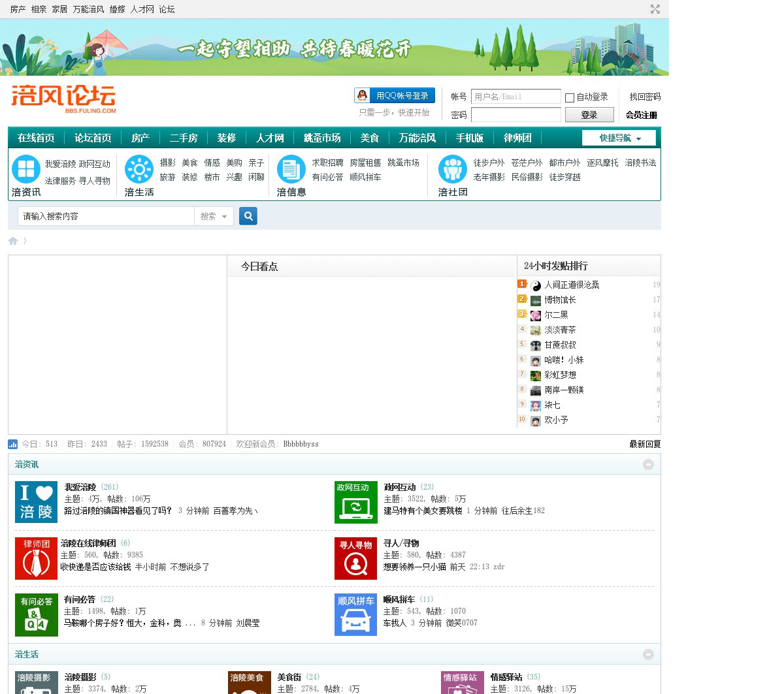Open the 我爱涪陵 forum icon
Viewport: 784px width, 694px height.
click(36, 502)
